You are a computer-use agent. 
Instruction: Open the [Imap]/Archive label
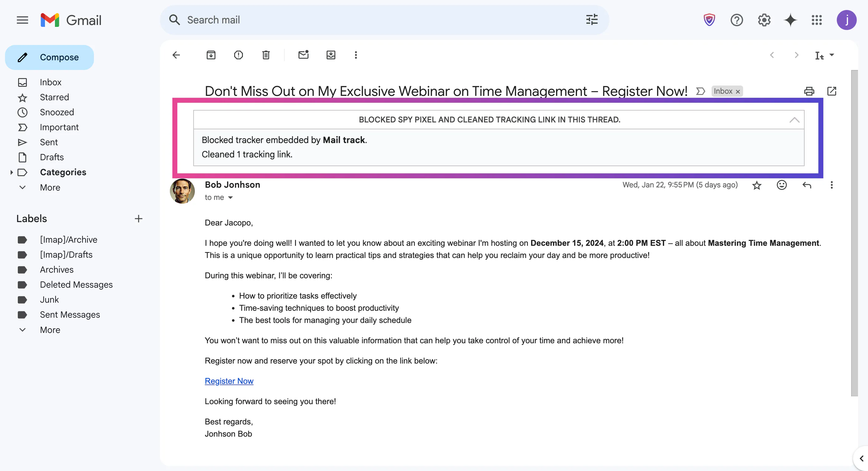click(68, 240)
